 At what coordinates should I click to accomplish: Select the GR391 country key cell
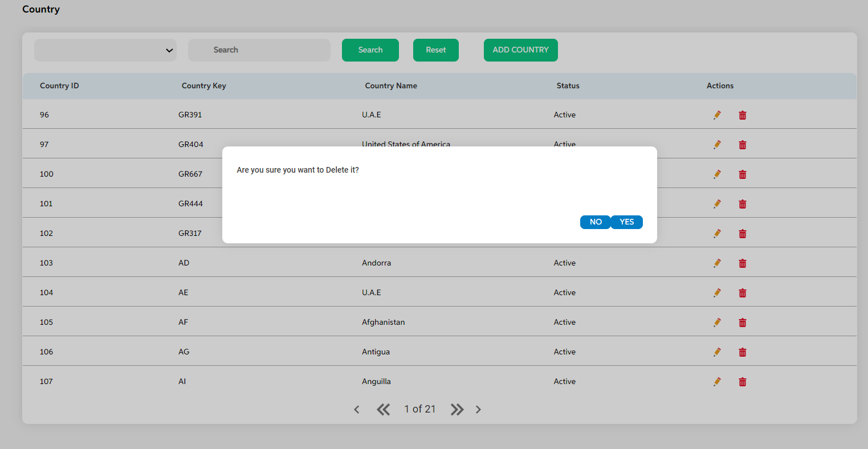pyautogui.click(x=190, y=115)
